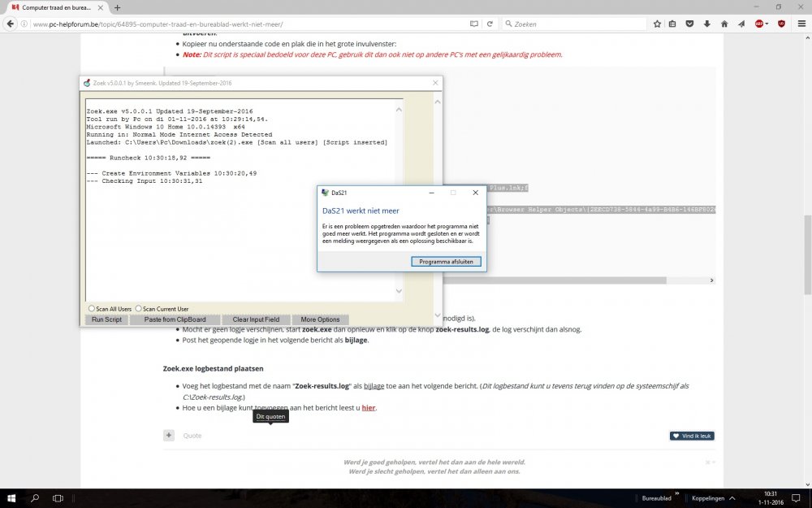Click Koppelingen toolbar on taskbar
Image resolution: width=812 pixels, height=508 pixels.
pyautogui.click(x=708, y=498)
